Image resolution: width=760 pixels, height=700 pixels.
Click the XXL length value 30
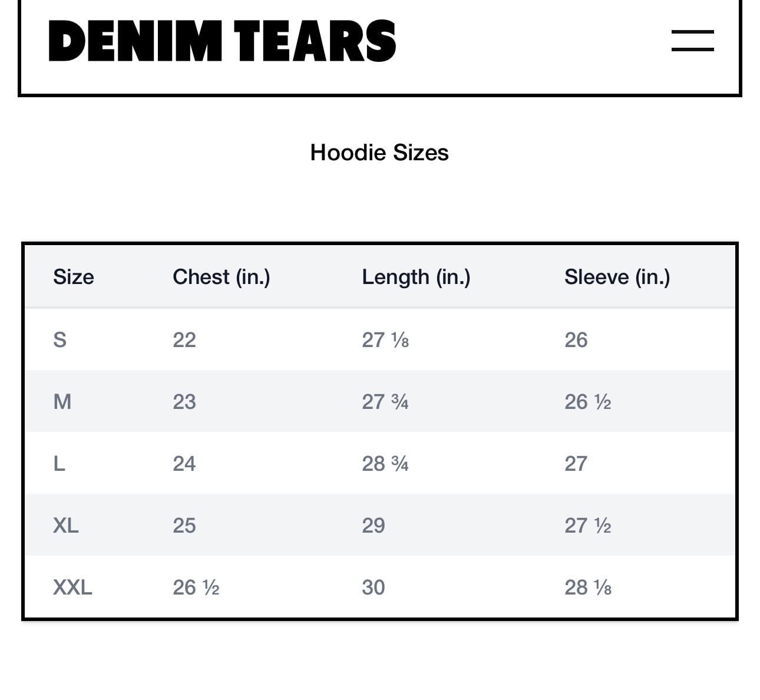point(374,587)
